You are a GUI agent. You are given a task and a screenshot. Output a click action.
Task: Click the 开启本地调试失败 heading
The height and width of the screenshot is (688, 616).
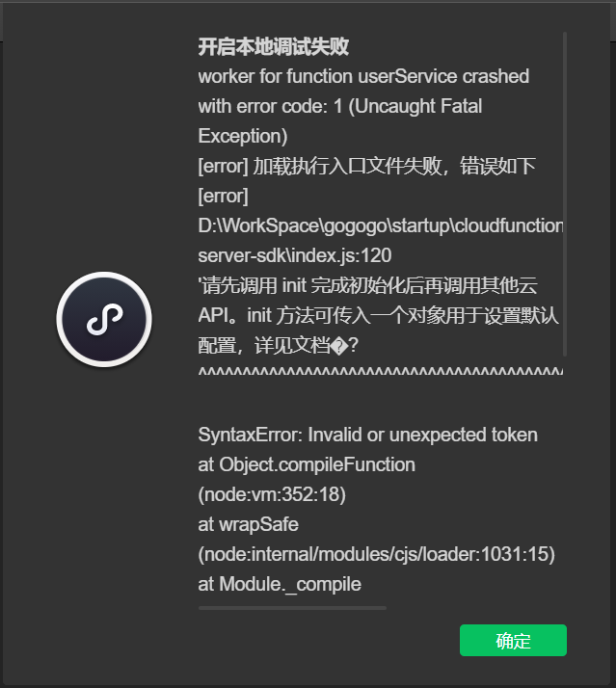[x=274, y=46]
